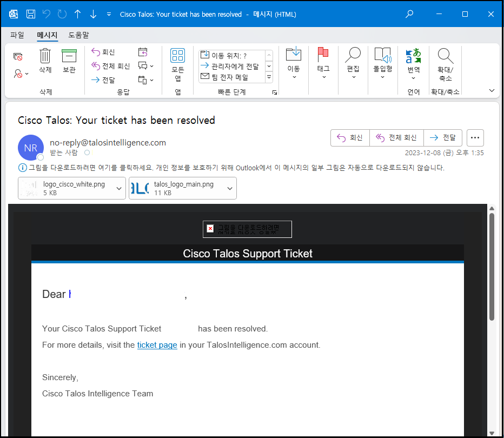
Task: Click ribbon 전체 회신 to reply all
Action: (110, 66)
